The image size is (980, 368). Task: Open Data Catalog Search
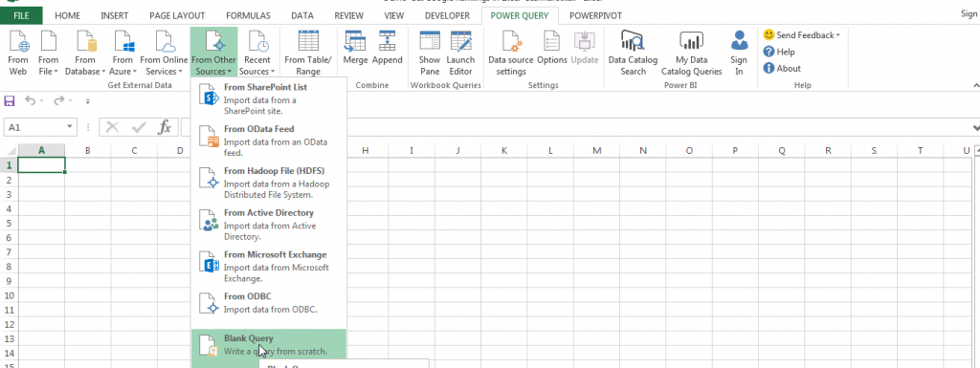coord(633,53)
